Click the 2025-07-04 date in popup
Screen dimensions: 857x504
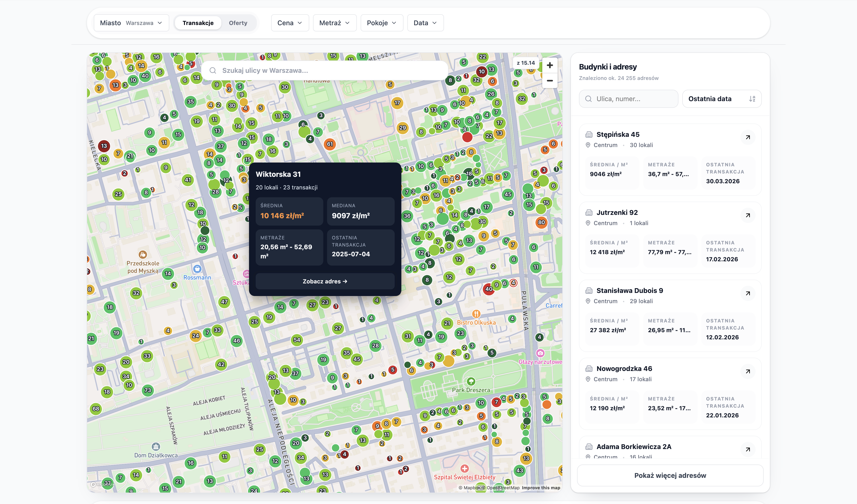351,254
